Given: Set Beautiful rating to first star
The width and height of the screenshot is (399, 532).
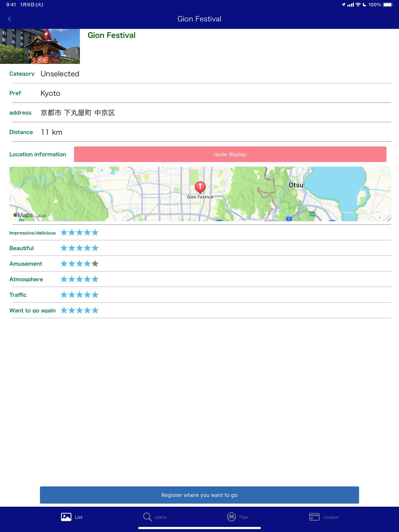Looking at the screenshot, I should pos(64,248).
